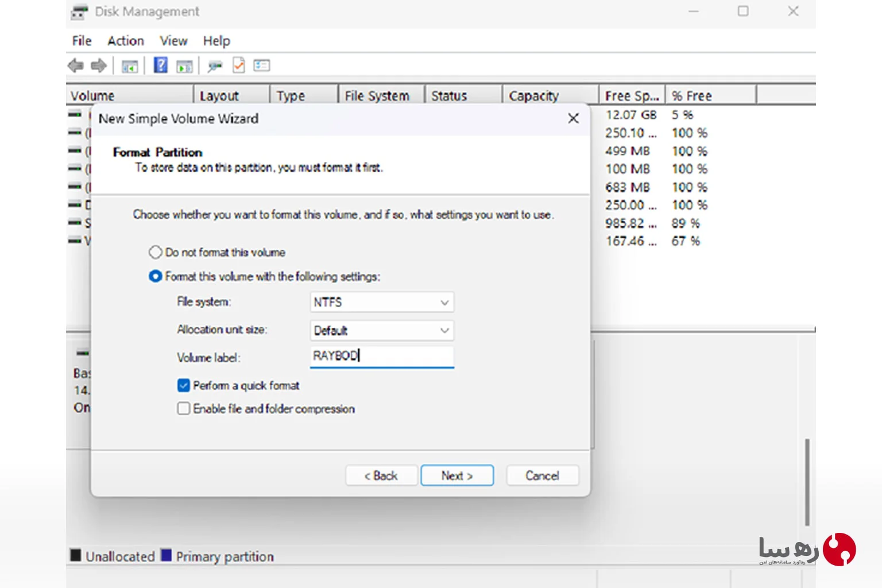Click the Volume column header
882x588 pixels.
coord(130,95)
